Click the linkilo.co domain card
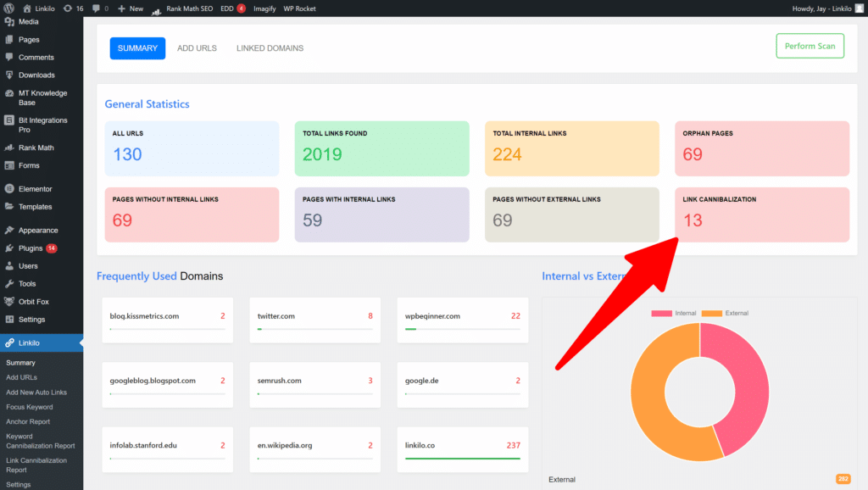Viewport: 868px width, 490px height. point(463,449)
